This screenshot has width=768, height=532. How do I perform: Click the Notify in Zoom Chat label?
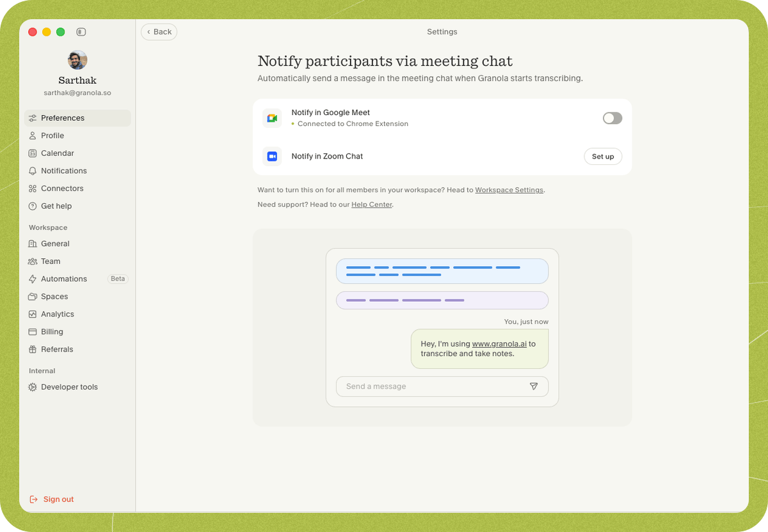click(327, 157)
